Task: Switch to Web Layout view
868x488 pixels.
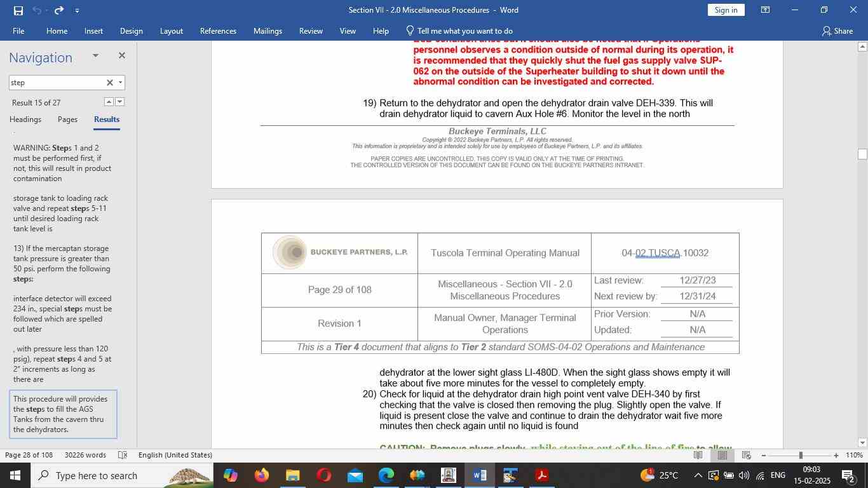Action: pyautogui.click(x=747, y=455)
